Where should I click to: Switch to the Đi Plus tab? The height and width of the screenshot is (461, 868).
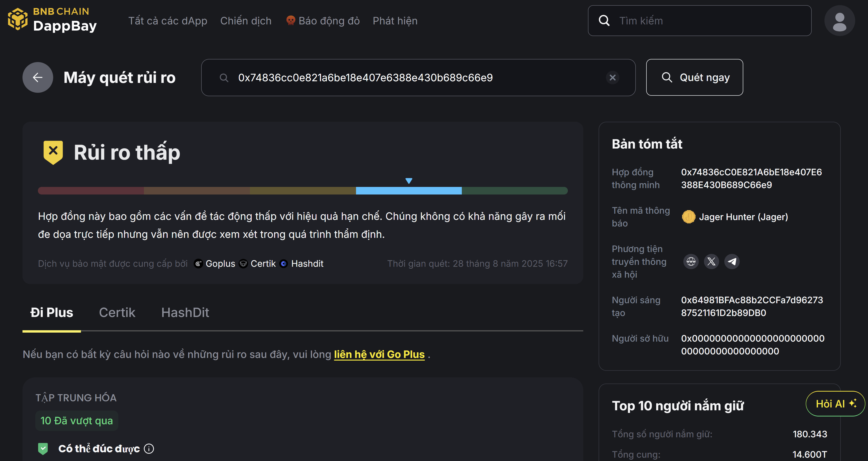pos(52,313)
